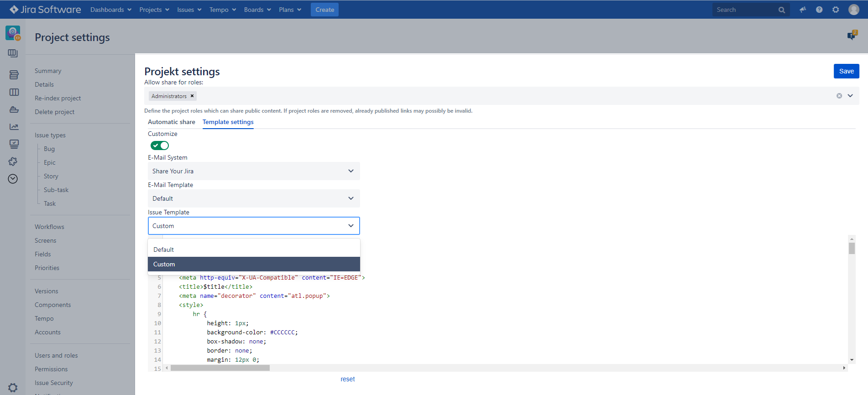Image resolution: width=868 pixels, height=395 pixels.
Task: Open the notification speech bubble with badge
Action: 852,36
